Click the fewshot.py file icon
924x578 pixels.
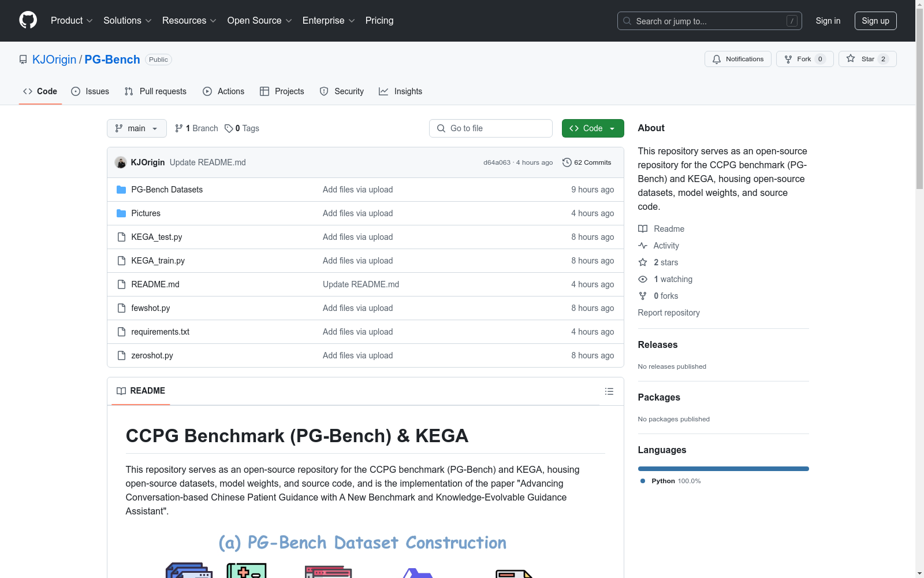121,308
